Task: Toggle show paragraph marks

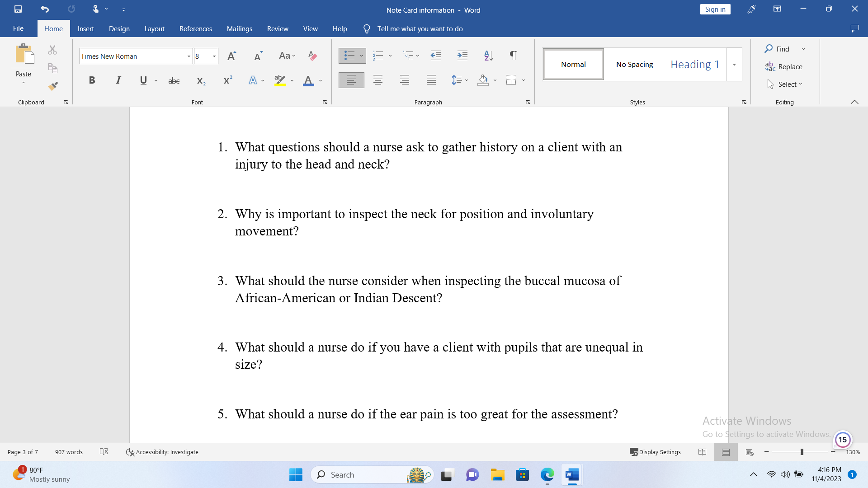Action: click(513, 56)
